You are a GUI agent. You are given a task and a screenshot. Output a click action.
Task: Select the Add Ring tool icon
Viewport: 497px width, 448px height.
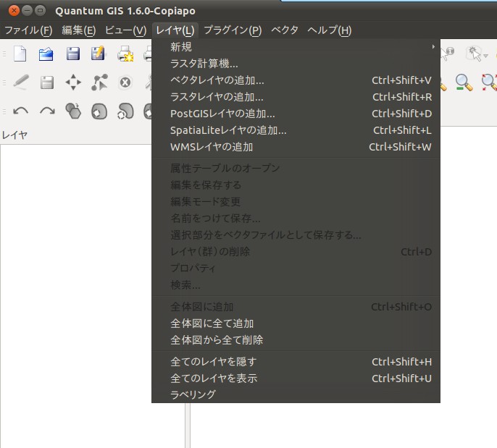tap(99, 111)
